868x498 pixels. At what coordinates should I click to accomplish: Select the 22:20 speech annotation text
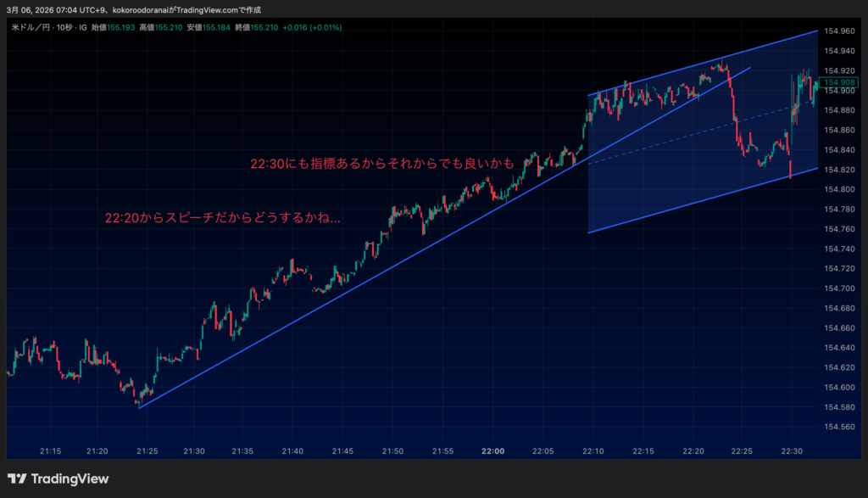coord(223,219)
